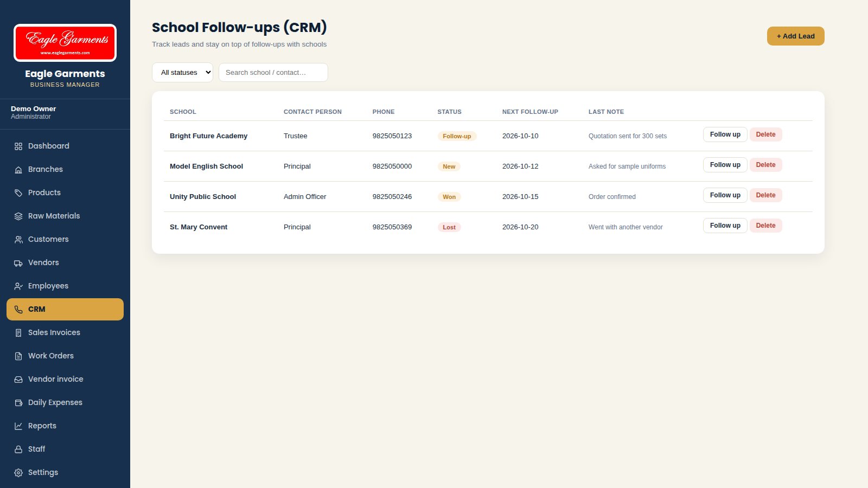Click the Work Orders document icon
868x488 pixels.
tap(18, 356)
